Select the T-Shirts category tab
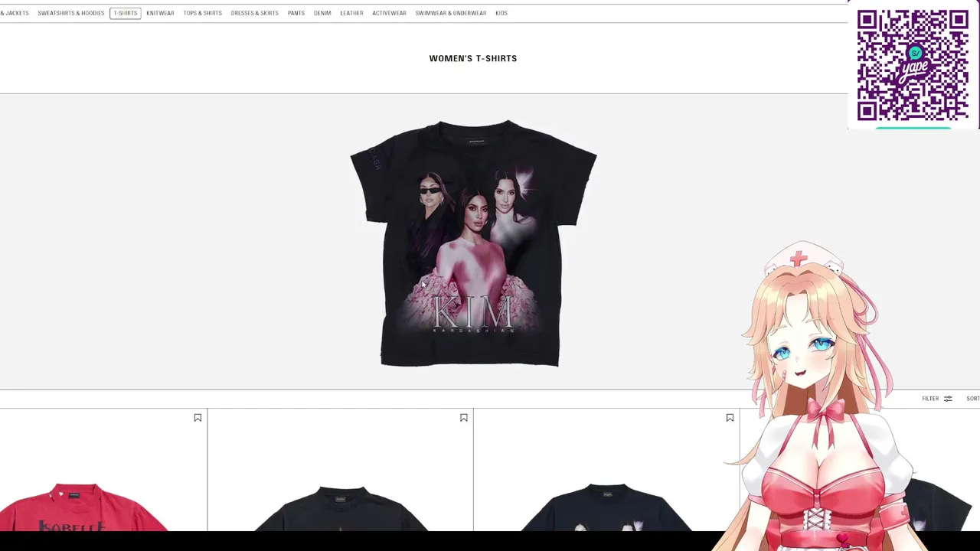 (x=125, y=13)
